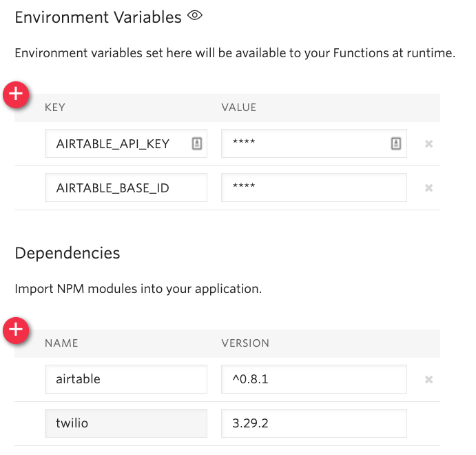Add a new environment variable
This screenshot has height=455, width=476.
click(x=16, y=94)
